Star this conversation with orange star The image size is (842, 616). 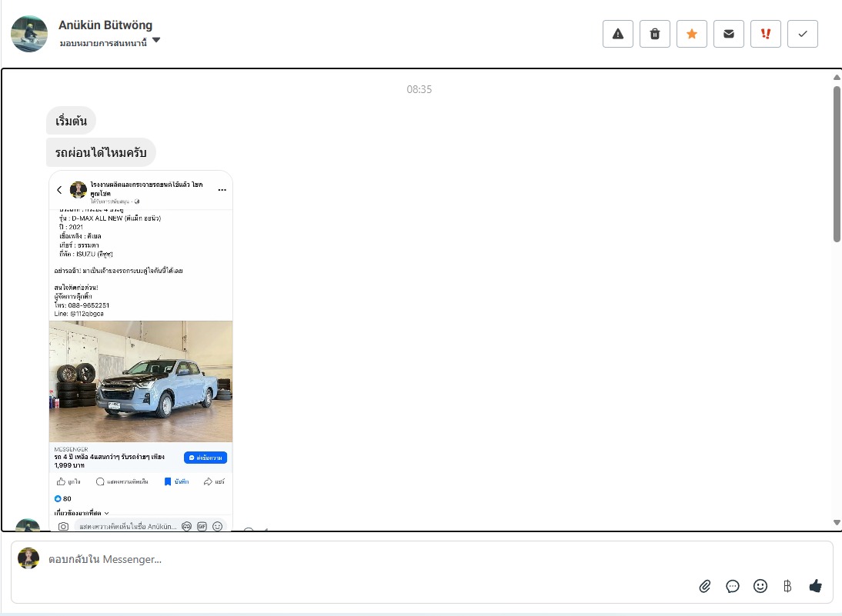pyautogui.click(x=691, y=34)
